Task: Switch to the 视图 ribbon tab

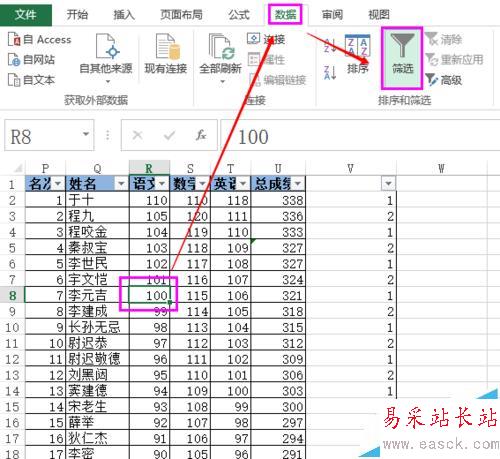Action: click(379, 15)
